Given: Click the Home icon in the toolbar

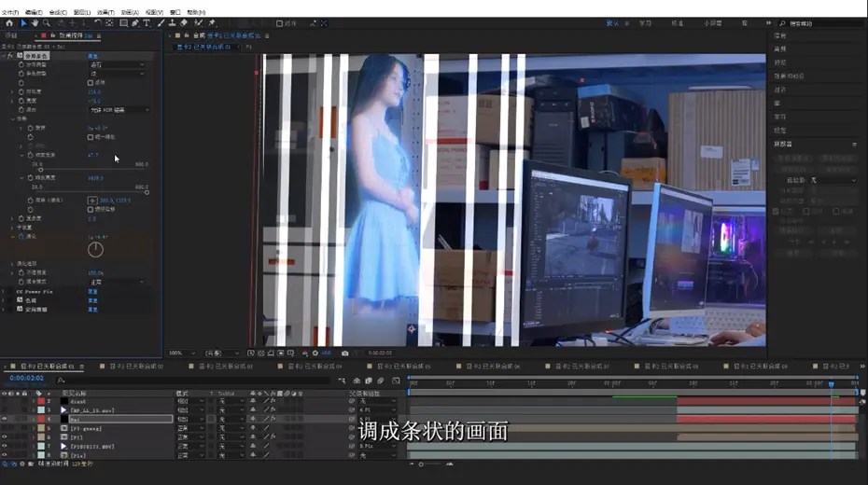Looking at the screenshot, I should tap(9, 23).
